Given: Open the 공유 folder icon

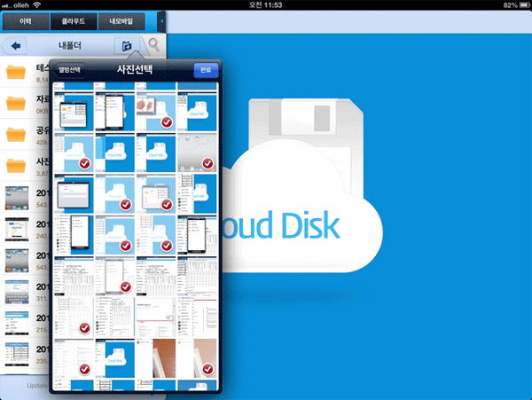Looking at the screenshot, I should 16,134.
